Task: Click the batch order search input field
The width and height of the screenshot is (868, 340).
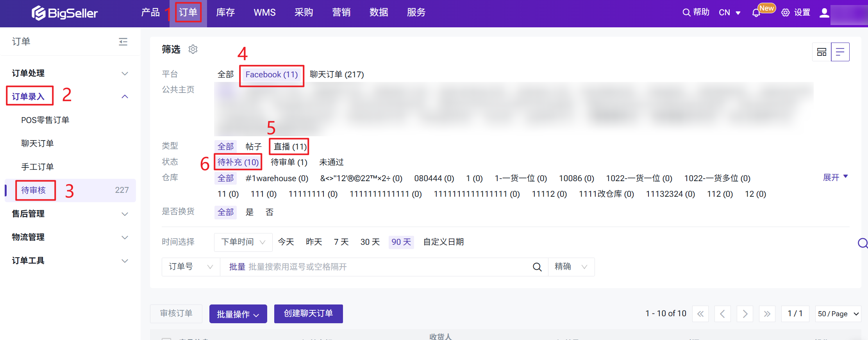Action: click(x=375, y=267)
